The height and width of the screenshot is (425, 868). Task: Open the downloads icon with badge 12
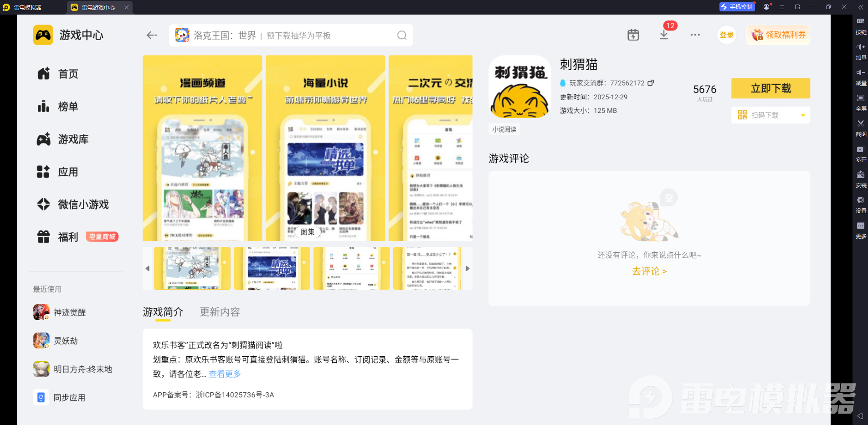click(x=664, y=35)
